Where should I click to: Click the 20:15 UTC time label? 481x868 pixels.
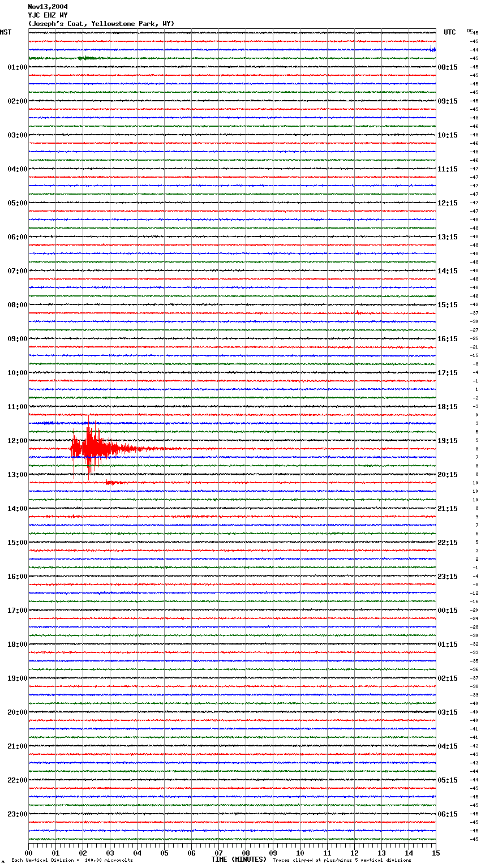[448, 475]
